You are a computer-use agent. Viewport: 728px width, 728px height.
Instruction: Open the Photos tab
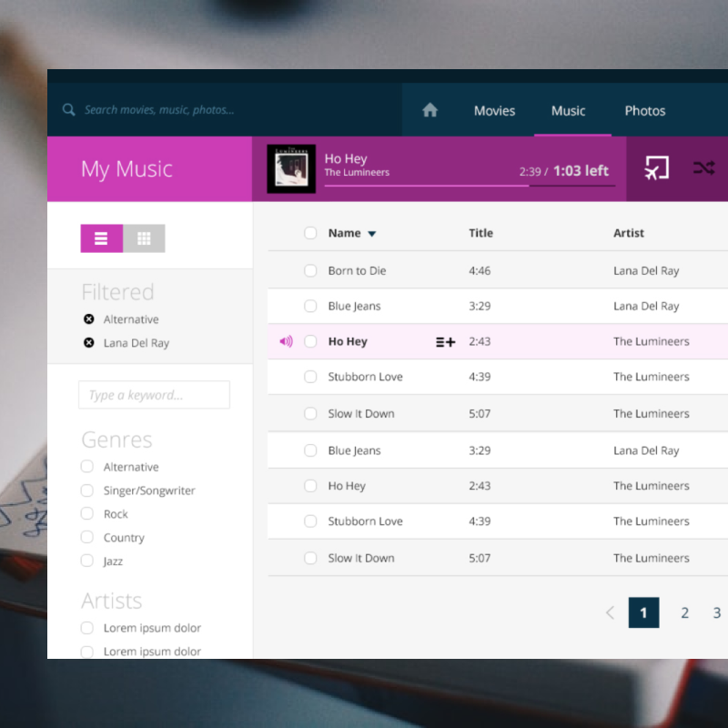coord(645,110)
